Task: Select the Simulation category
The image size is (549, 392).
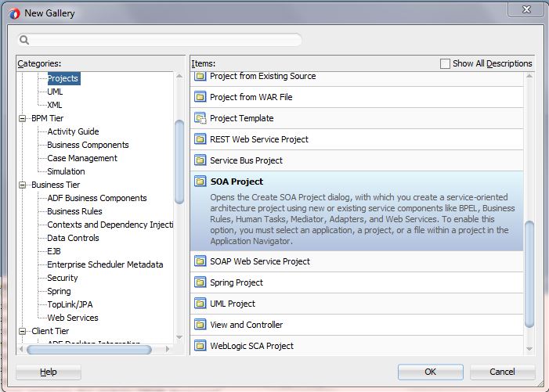Action: (66, 171)
